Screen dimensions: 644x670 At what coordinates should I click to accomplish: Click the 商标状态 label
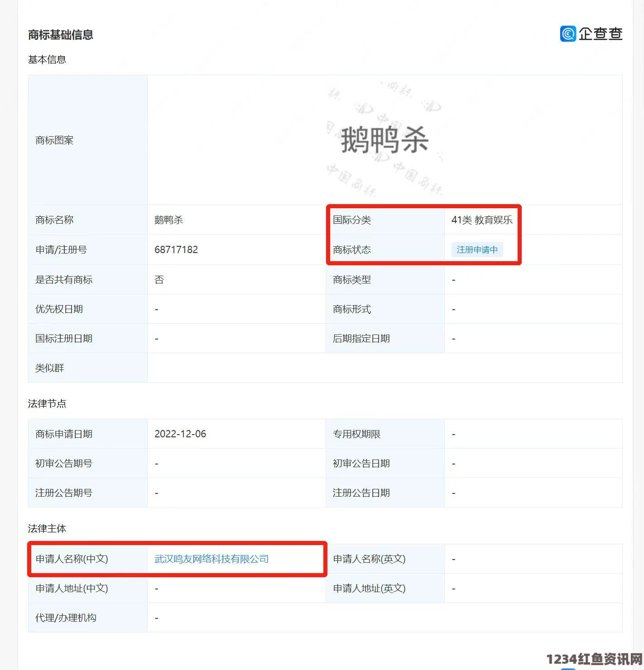(x=352, y=250)
